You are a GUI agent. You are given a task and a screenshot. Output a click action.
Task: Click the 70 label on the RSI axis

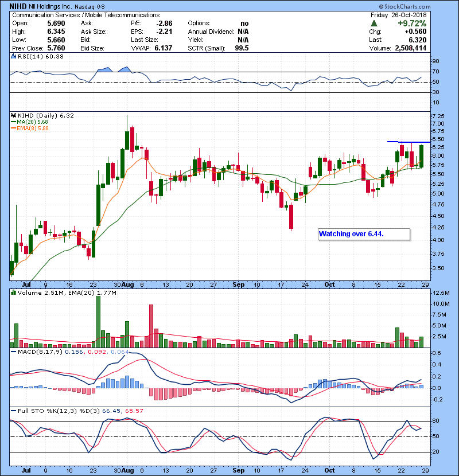click(435, 72)
